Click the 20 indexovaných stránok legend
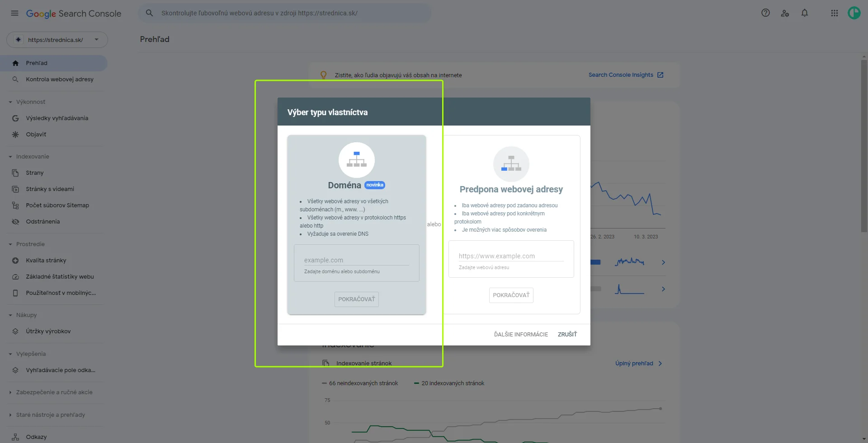Image resolution: width=868 pixels, height=443 pixels. [449, 383]
